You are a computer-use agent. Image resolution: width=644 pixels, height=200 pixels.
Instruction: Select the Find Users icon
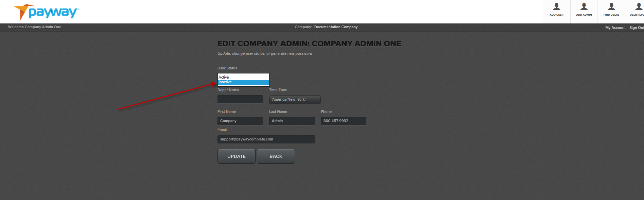point(611,10)
